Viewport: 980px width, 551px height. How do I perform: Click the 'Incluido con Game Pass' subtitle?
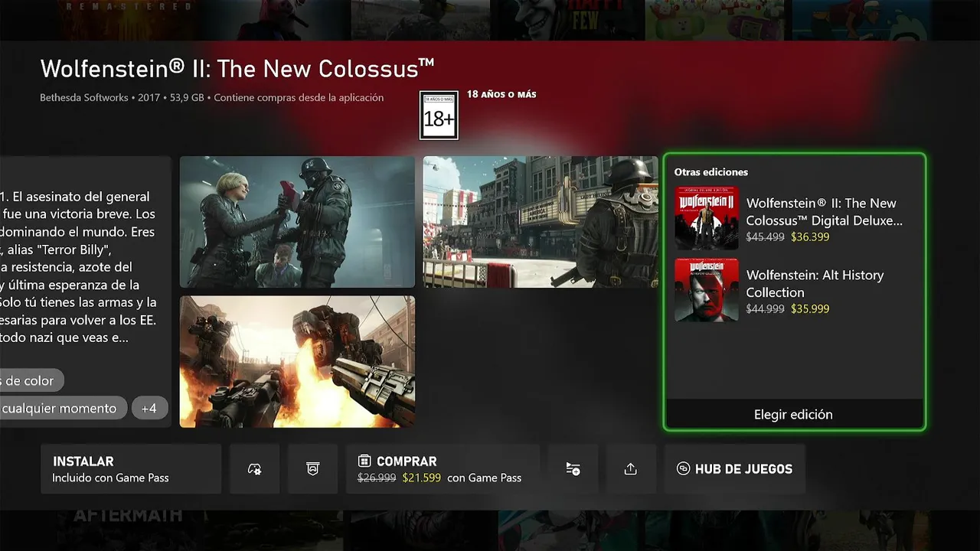click(110, 478)
